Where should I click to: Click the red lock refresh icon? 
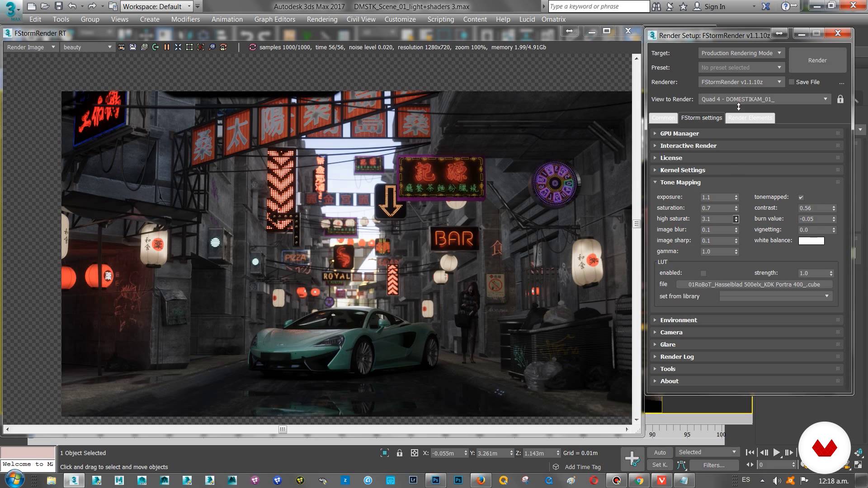[x=223, y=47]
